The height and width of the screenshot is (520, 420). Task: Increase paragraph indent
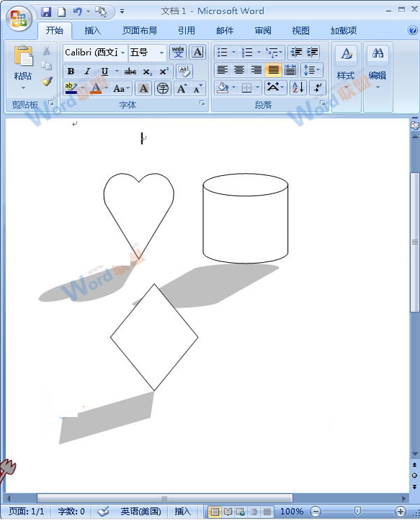312,52
